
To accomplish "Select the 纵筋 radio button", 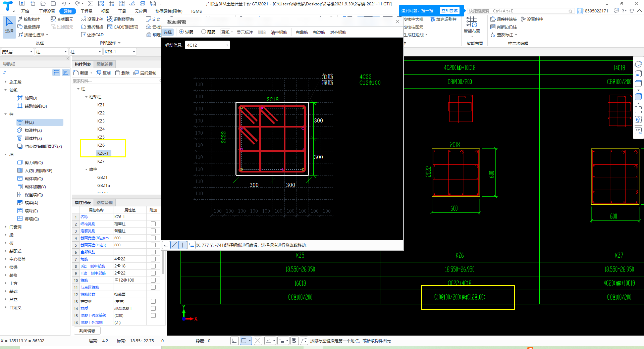I will 181,32.
